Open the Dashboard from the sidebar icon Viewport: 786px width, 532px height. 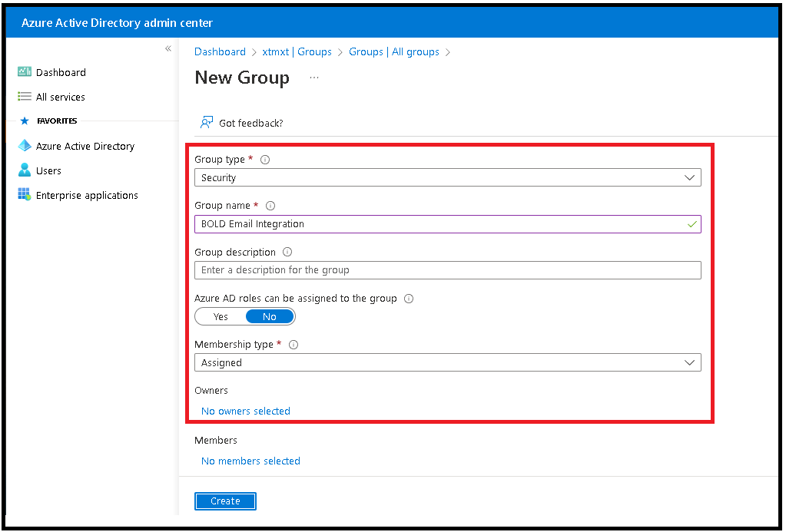(24, 72)
